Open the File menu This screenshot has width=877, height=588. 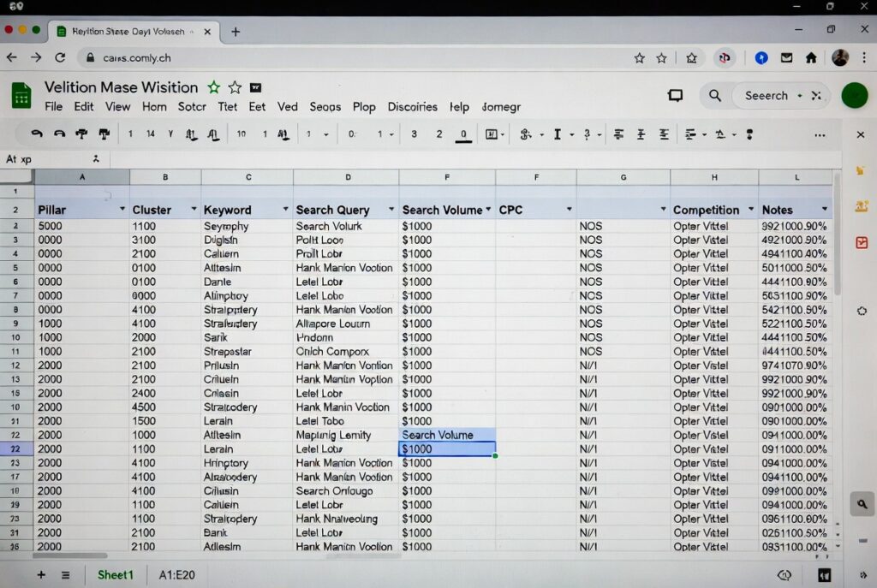pos(53,107)
